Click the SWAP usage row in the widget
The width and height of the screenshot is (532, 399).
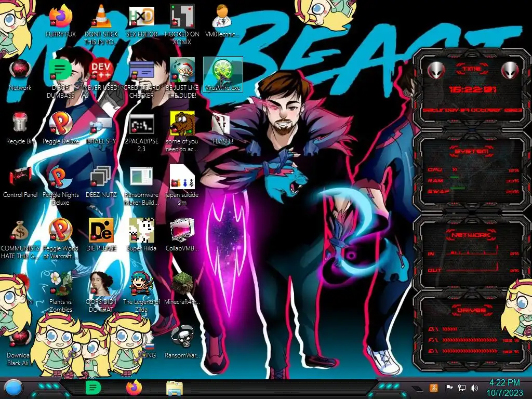coord(473,192)
